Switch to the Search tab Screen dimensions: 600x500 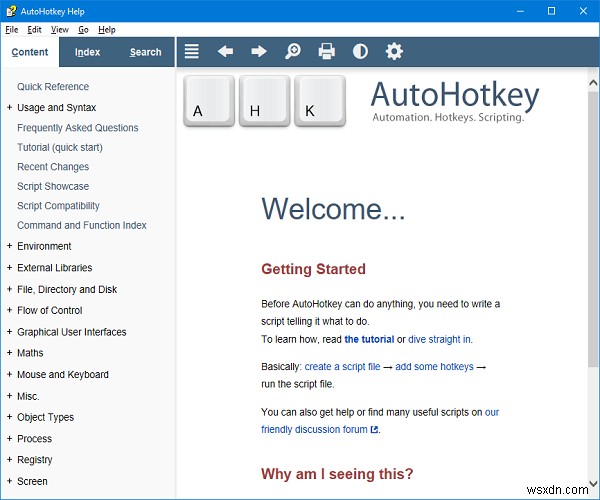145,52
